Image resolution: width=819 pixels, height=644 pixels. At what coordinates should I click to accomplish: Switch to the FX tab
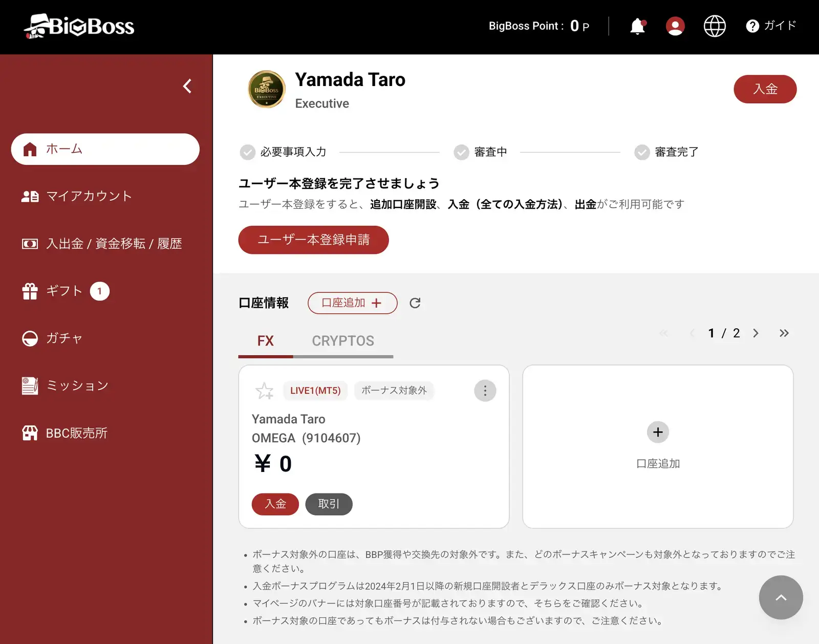pos(265,341)
